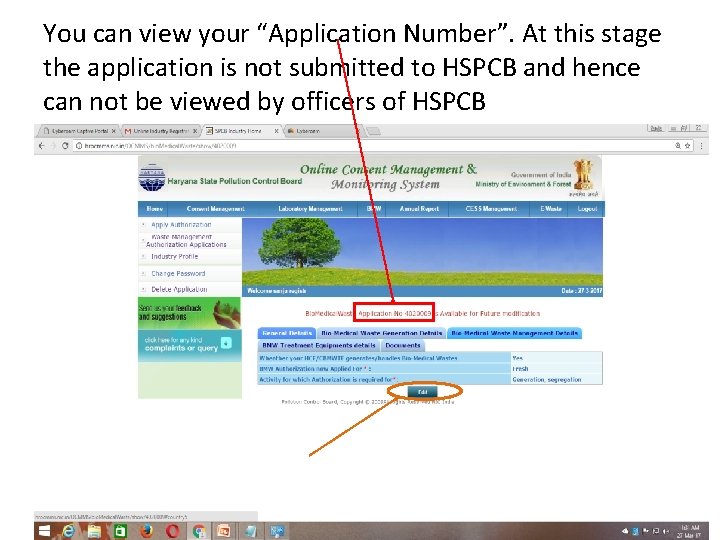The image size is (720, 540).
Task: Click the zoom magnifier icon in address bar
Action: [678, 146]
